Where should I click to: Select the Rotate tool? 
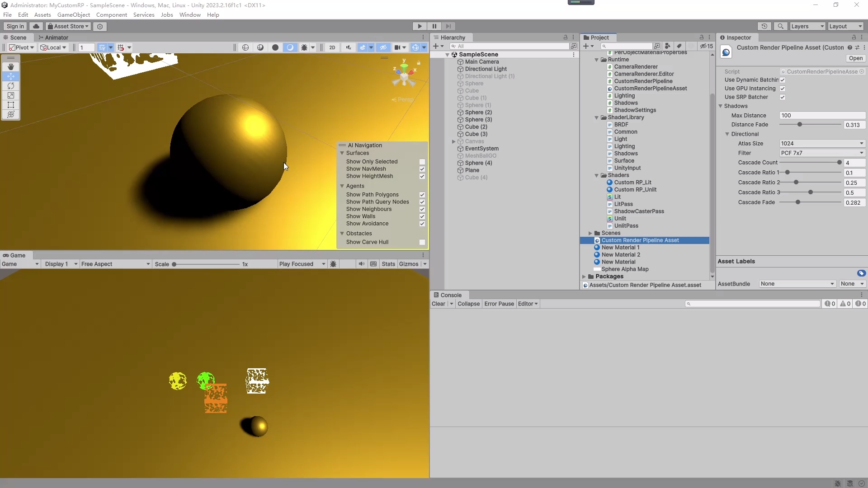[x=11, y=86]
